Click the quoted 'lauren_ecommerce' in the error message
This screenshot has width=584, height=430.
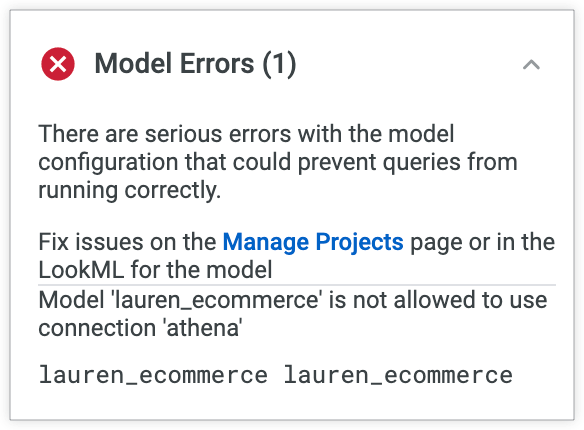(x=217, y=301)
